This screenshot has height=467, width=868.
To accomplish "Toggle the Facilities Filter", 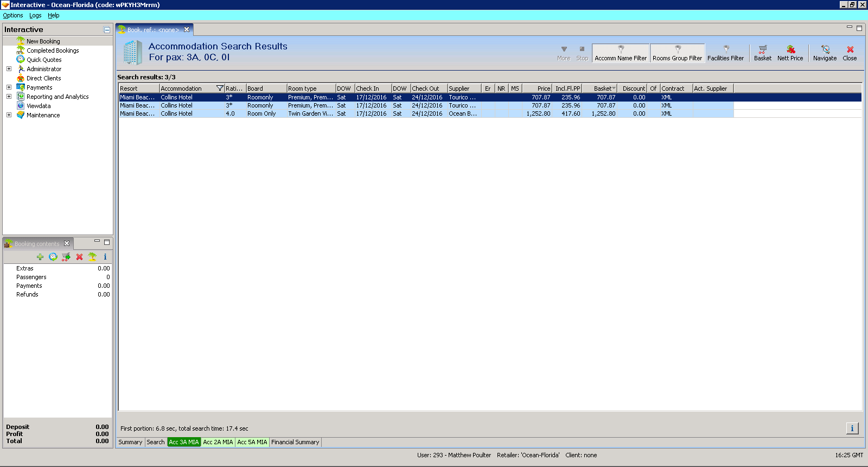I will [x=725, y=53].
